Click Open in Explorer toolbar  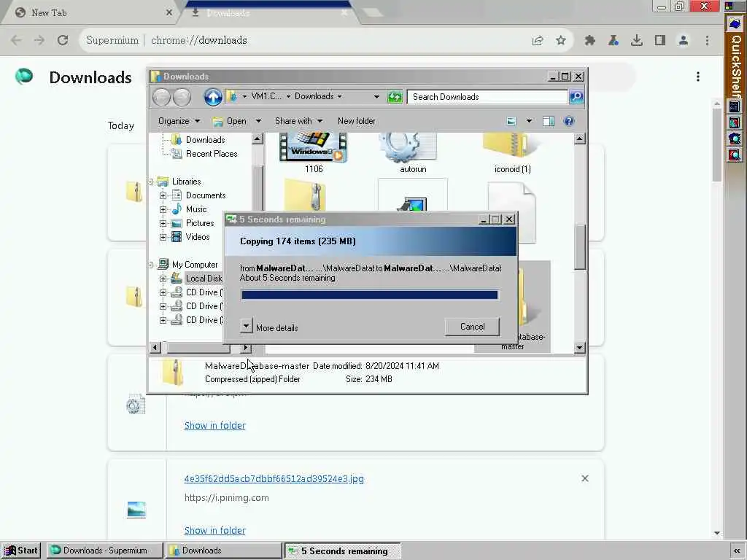[230, 122]
